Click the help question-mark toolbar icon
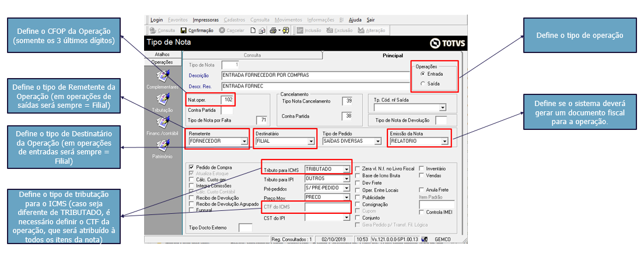 pos(286,30)
